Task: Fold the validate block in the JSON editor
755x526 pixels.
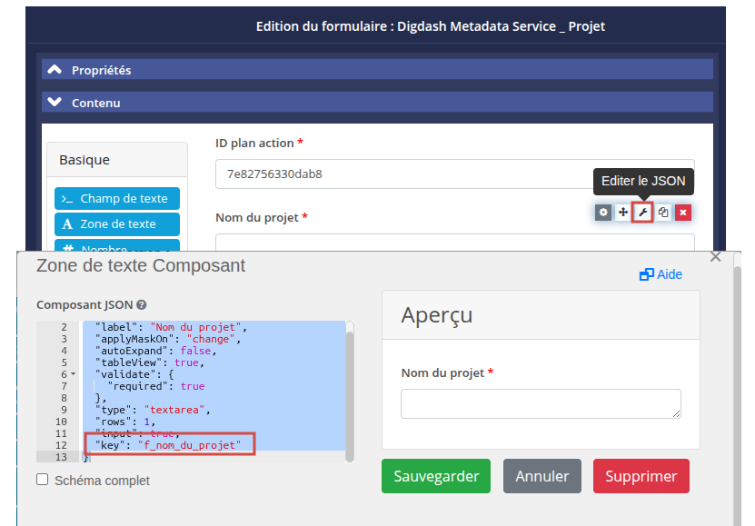Action: [73, 374]
